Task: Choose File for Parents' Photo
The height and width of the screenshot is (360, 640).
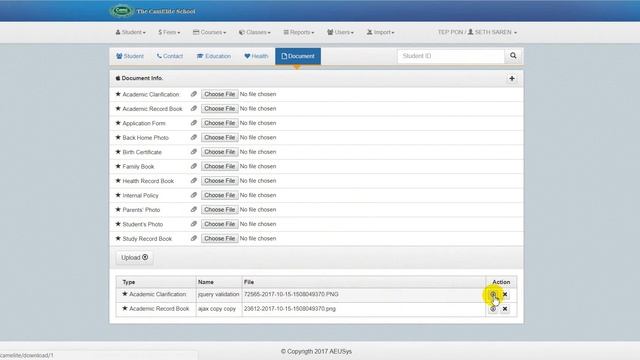Action: 220,209
